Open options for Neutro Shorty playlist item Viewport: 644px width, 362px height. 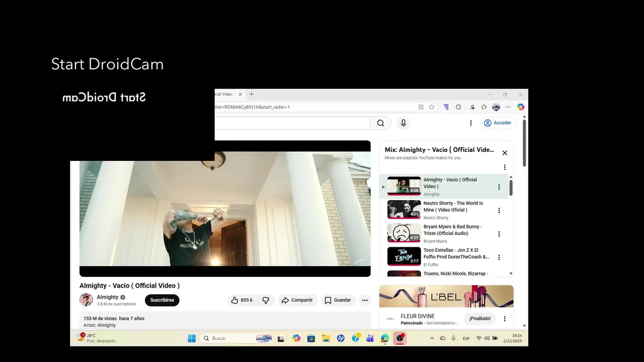[x=499, y=211]
